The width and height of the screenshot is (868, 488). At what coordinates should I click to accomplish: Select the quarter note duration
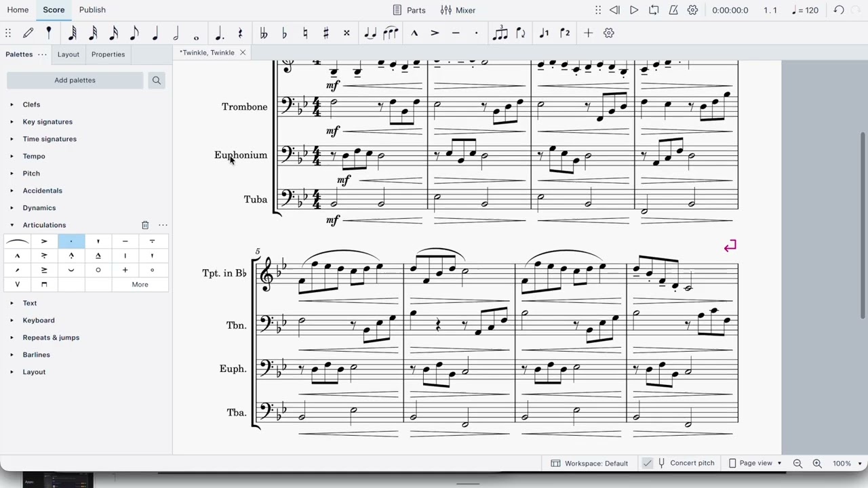(x=155, y=33)
